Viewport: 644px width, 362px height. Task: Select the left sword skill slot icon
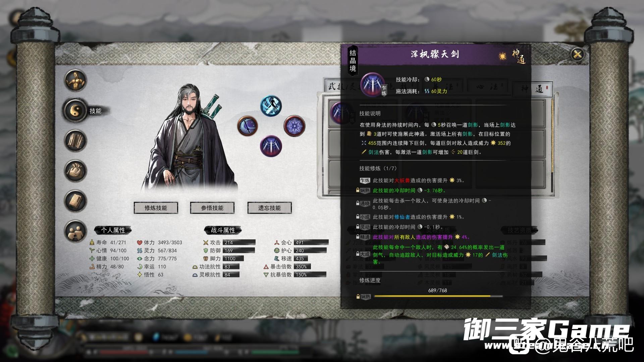pyautogui.click(x=248, y=126)
